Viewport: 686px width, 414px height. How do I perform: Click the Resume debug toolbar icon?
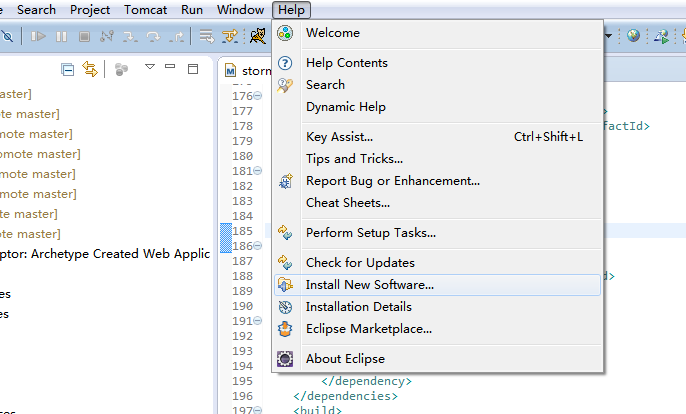coord(38,36)
